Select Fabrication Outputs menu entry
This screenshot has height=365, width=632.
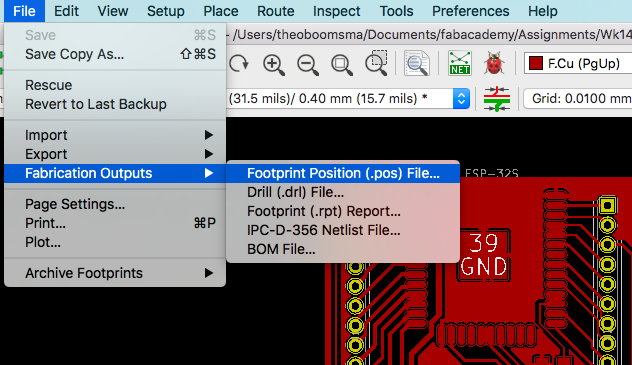(115, 173)
